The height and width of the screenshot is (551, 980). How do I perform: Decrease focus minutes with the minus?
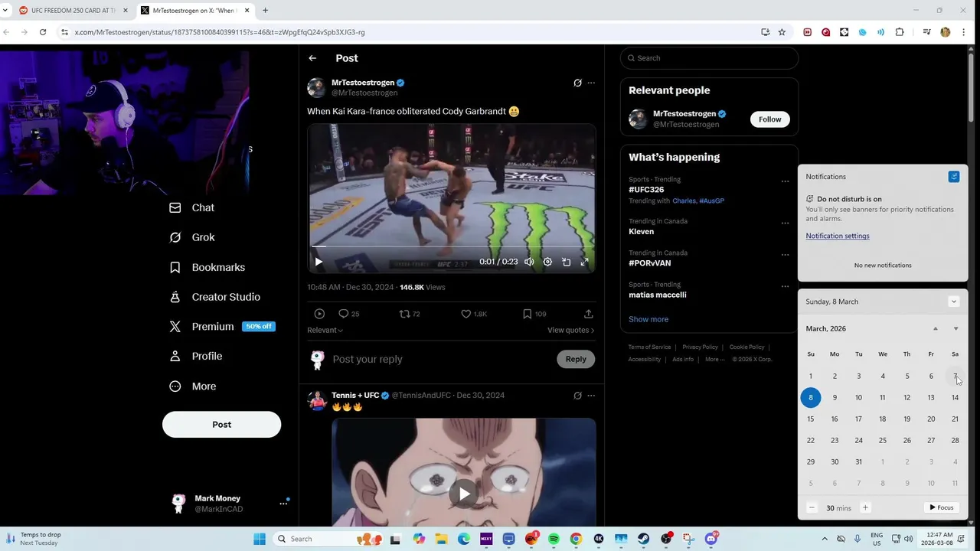click(812, 508)
